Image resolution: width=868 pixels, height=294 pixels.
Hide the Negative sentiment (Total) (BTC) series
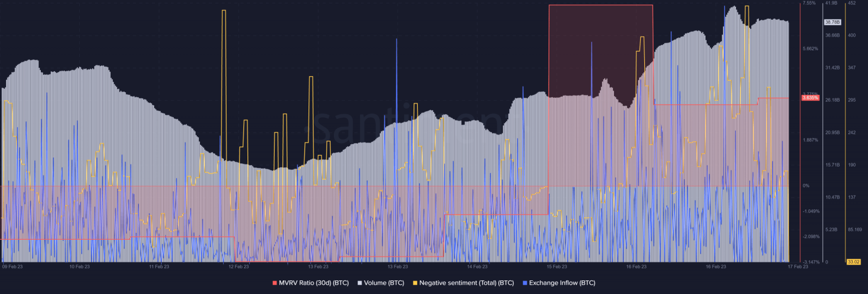[x=466, y=283]
